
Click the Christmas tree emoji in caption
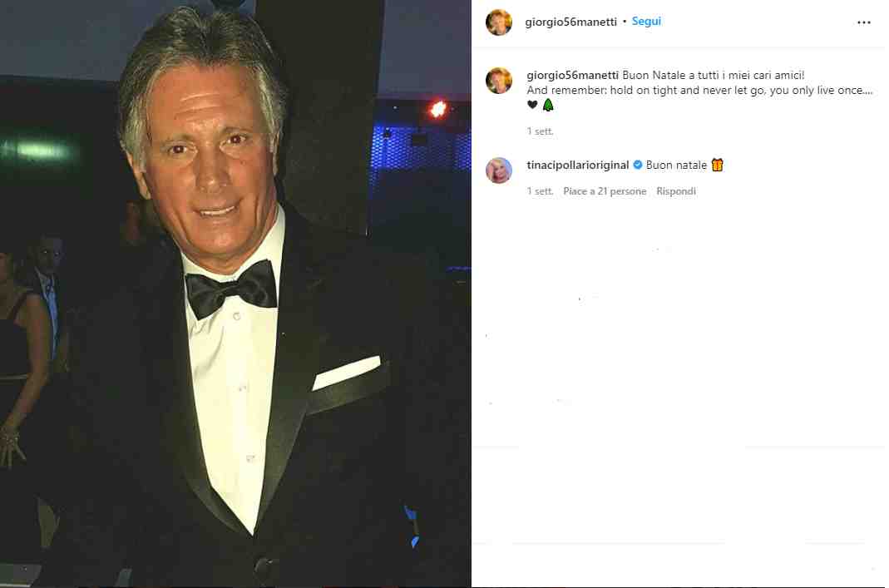(548, 105)
